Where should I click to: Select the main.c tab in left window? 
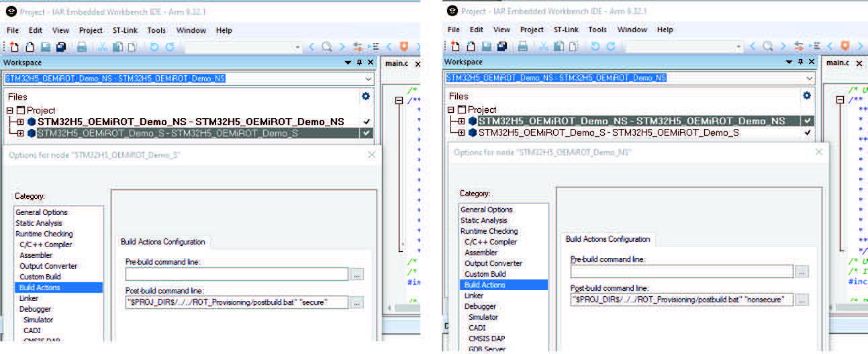(396, 63)
